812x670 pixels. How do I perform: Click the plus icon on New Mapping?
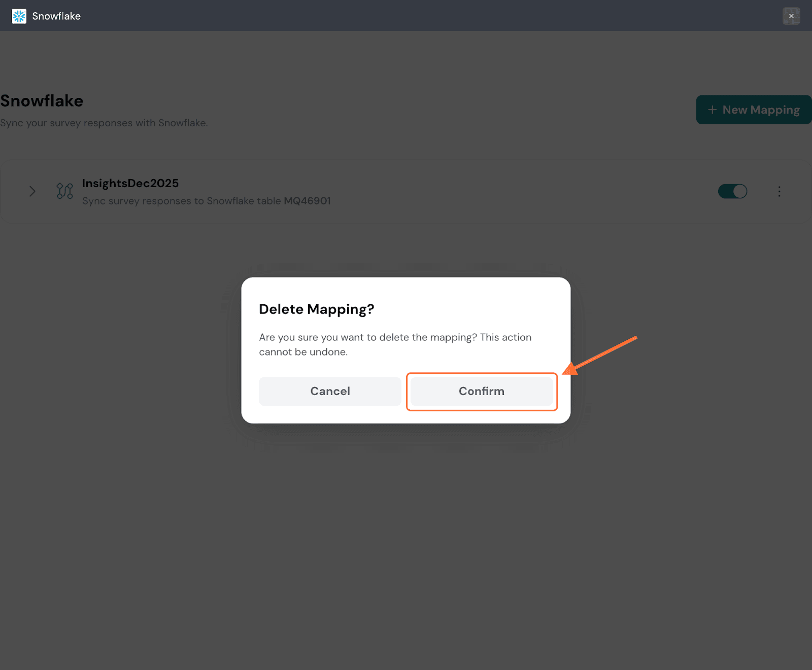tap(712, 110)
